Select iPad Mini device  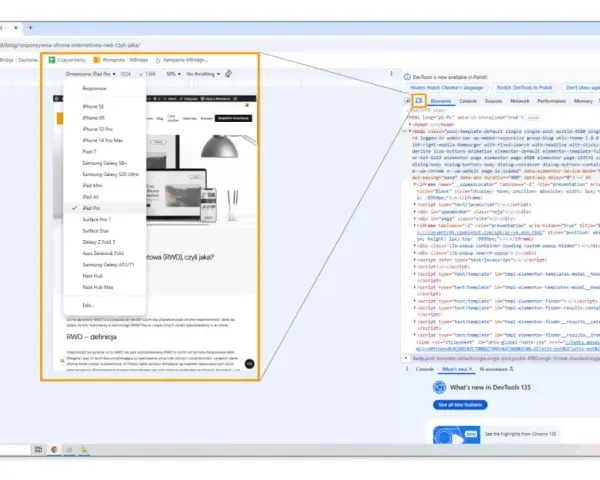point(104,186)
